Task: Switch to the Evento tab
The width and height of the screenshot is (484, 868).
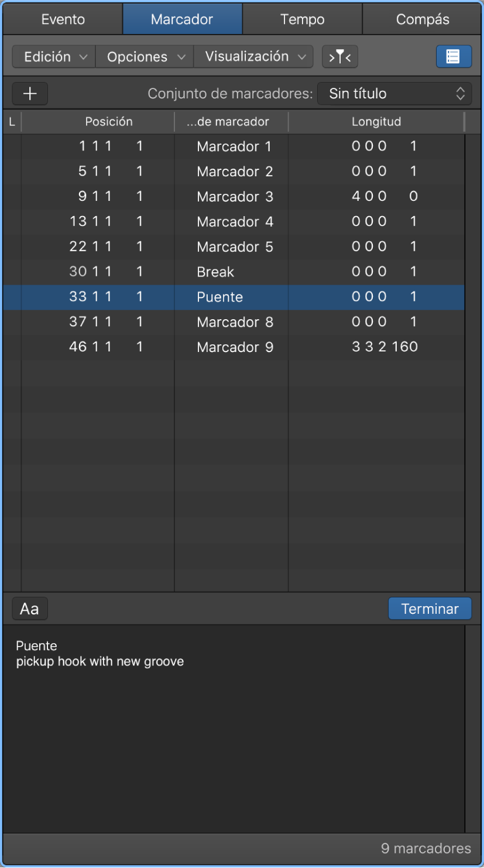Action: click(x=63, y=19)
